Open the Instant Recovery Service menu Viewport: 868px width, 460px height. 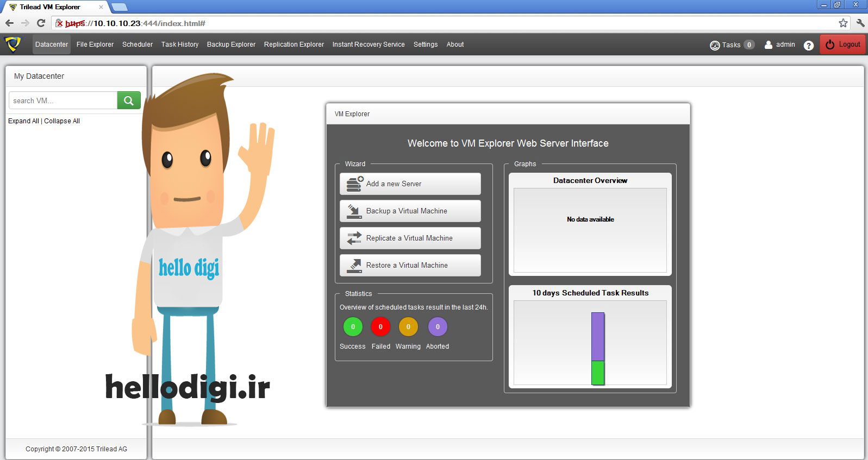369,45
